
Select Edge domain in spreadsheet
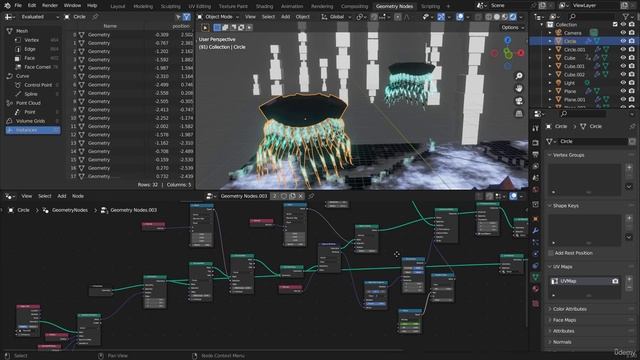point(30,49)
